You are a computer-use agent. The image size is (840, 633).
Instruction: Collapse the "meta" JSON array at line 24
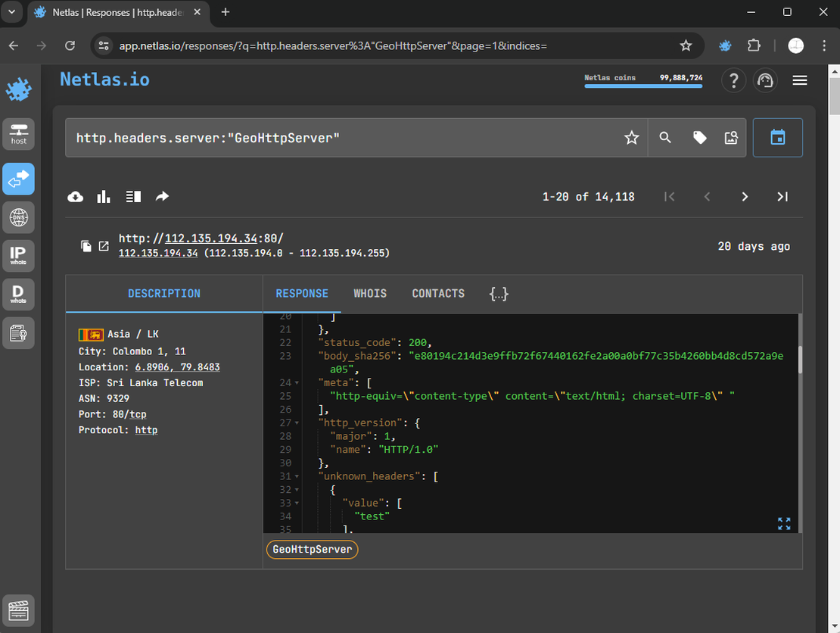[297, 383]
